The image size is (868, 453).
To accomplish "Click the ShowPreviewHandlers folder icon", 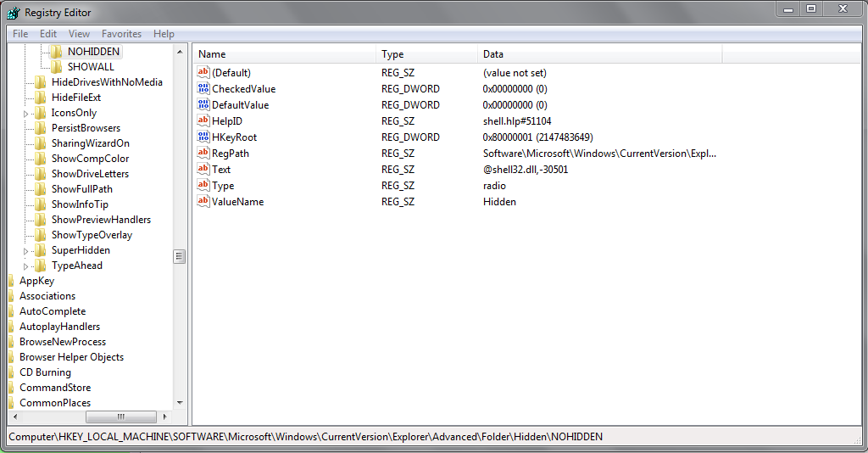I will point(40,220).
